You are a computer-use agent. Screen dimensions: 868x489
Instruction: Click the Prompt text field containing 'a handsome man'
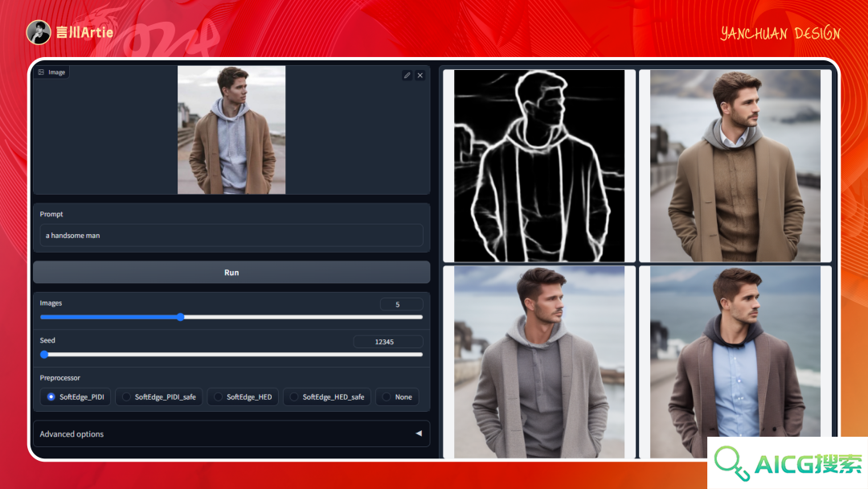(x=231, y=236)
